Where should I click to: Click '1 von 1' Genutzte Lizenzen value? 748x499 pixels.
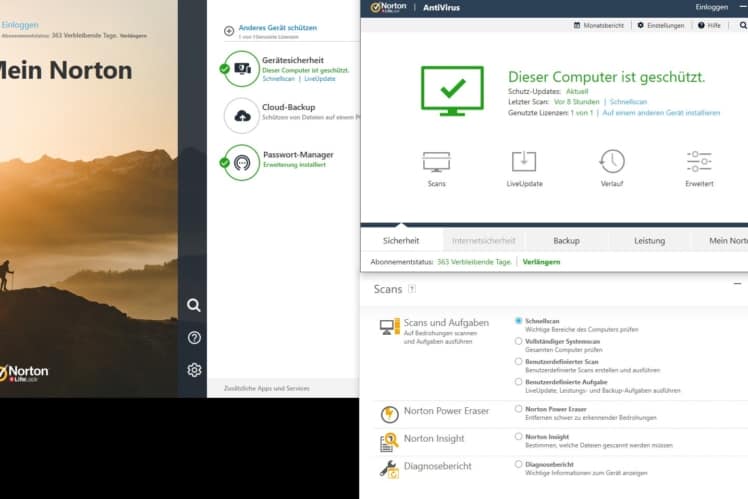(582, 113)
